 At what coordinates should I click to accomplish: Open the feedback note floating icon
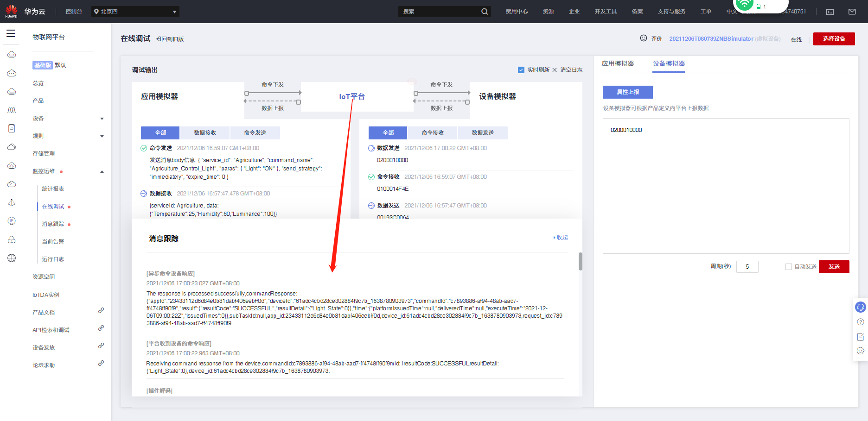click(861, 337)
